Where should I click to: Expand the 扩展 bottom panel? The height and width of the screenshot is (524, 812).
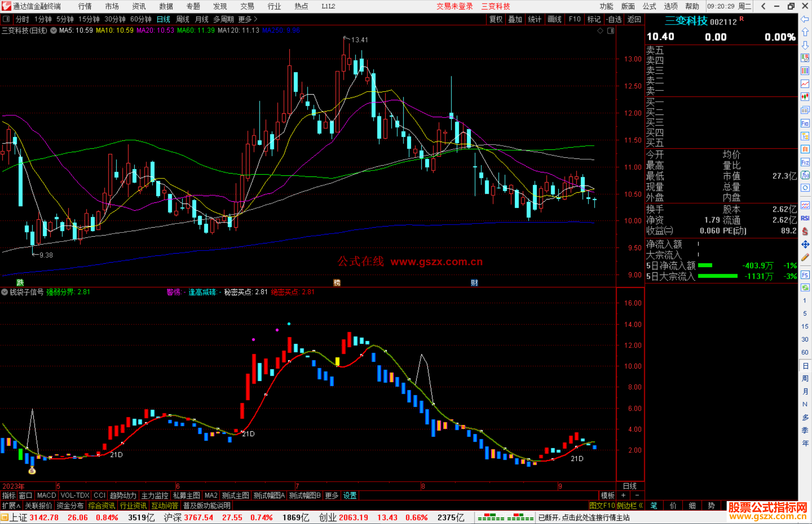(x=11, y=506)
